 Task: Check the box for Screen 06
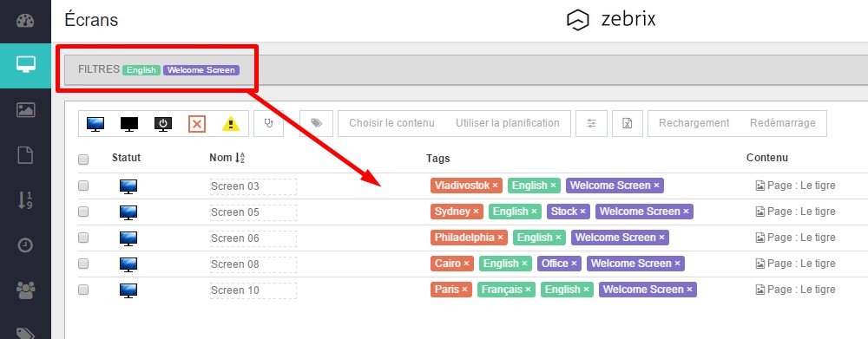83,238
